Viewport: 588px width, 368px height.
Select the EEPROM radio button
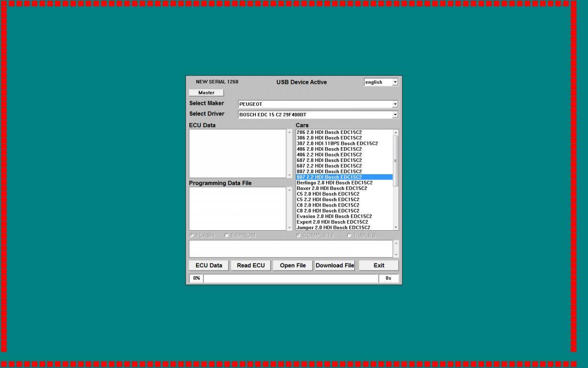tap(227, 236)
